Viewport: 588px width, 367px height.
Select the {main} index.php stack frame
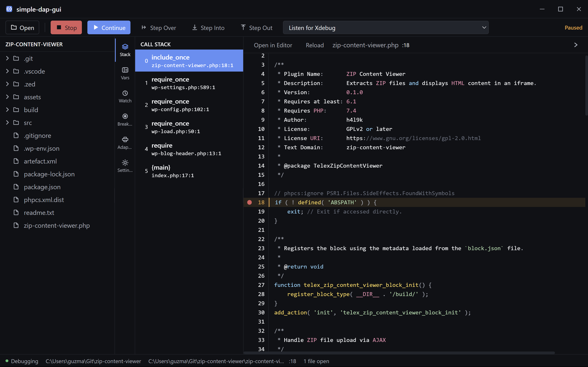(x=189, y=171)
